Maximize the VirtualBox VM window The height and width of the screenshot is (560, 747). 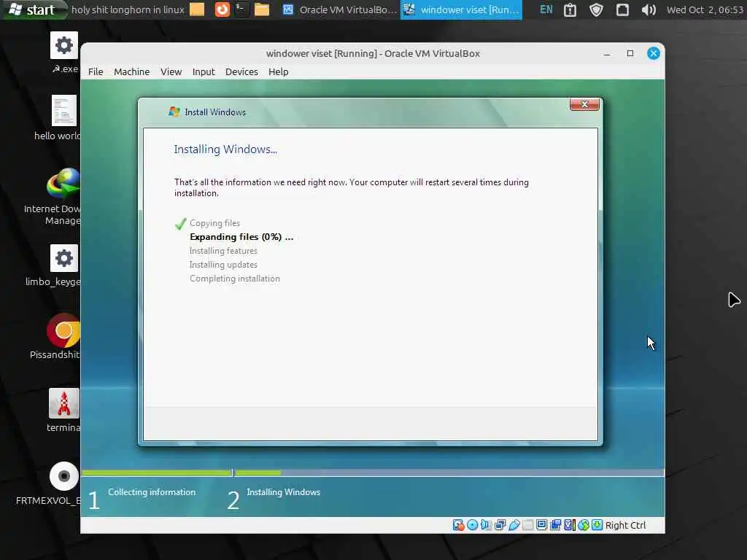(630, 53)
